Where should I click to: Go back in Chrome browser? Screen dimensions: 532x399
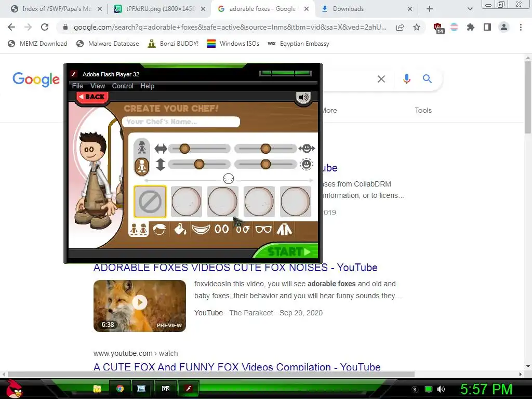pyautogui.click(x=11, y=27)
